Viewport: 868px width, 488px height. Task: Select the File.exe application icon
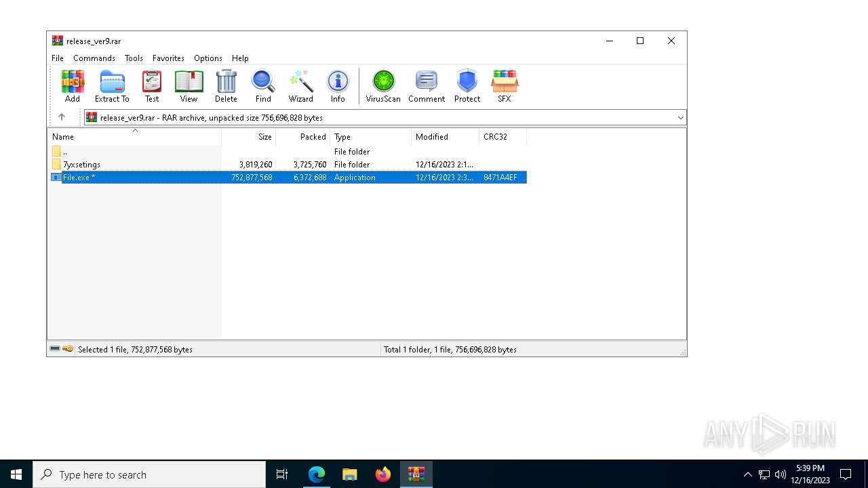56,178
